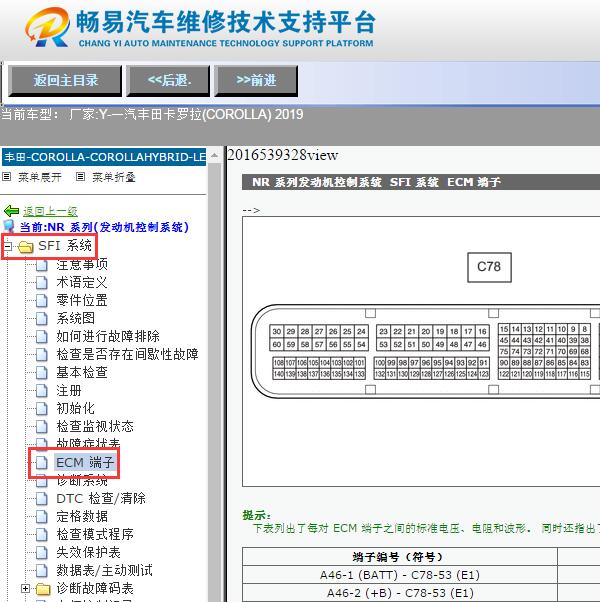Image resolution: width=600 pixels, height=602 pixels.
Task: Click the 返回主目录 button
Action: pos(65,81)
